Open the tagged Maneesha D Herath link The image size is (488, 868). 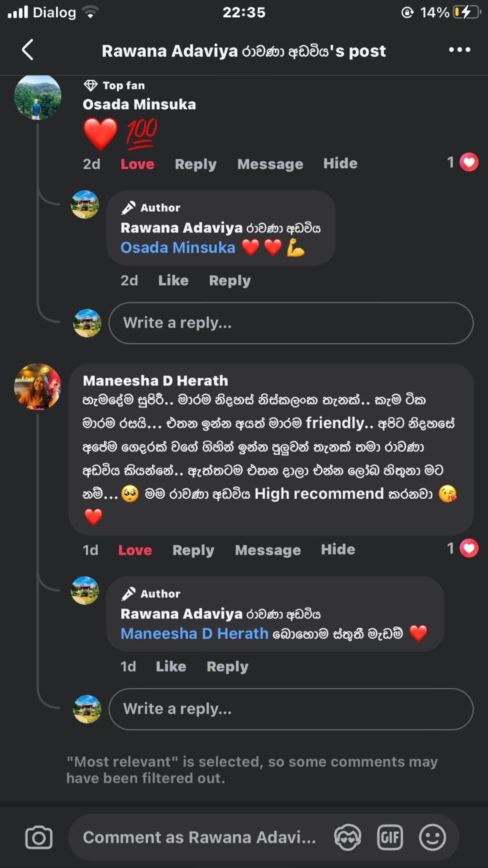(x=194, y=633)
